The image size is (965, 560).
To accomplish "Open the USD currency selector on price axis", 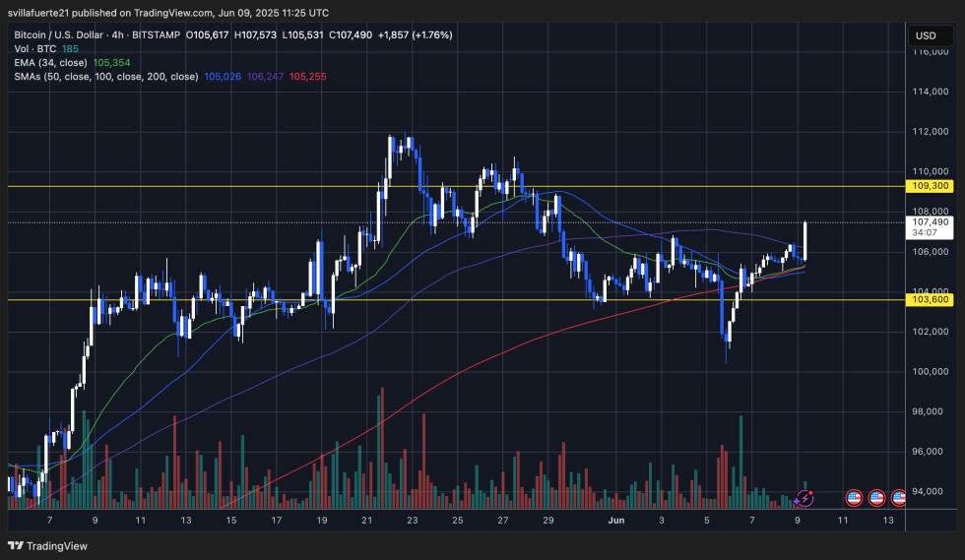I will pyautogui.click(x=926, y=35).
